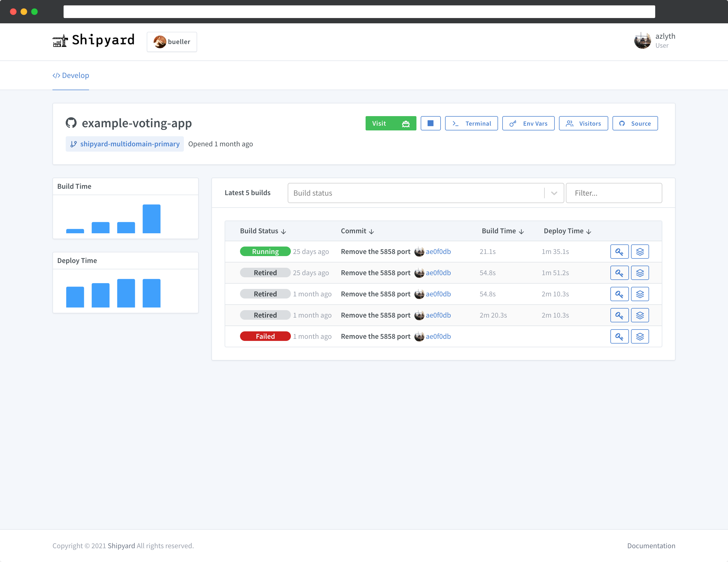Click the Failed status badge
The height and width of the screenshot is (562, 728).
[265, 336]
